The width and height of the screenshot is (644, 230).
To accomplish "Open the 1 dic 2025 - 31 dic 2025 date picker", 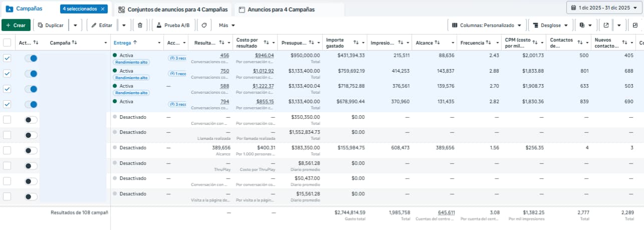I will 605,8.
